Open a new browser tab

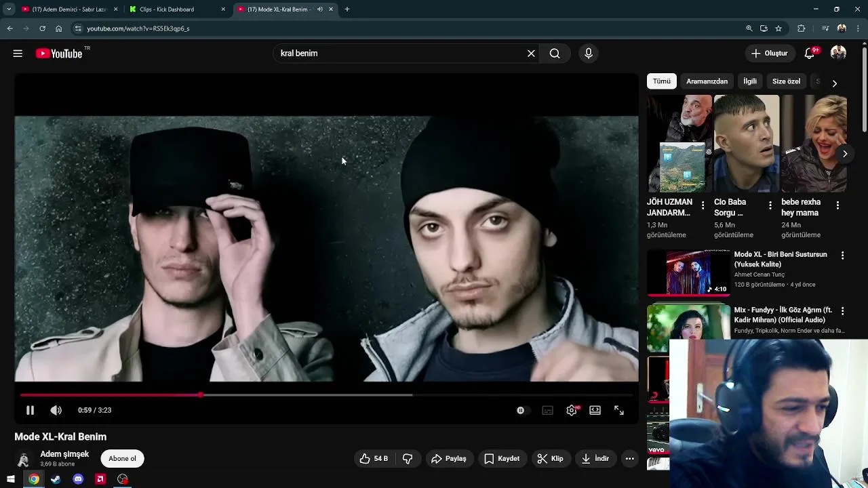tap(347, 9)
